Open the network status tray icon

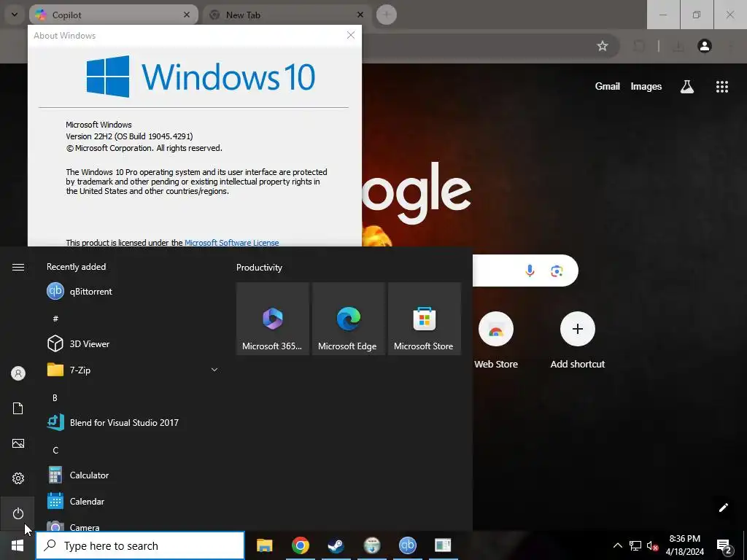tap(635, 545)
